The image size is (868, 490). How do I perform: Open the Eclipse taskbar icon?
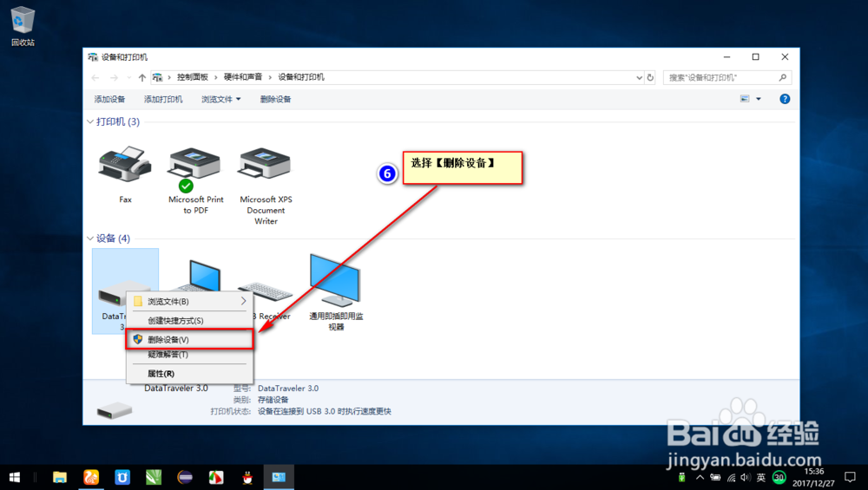(x=185, y=477)
